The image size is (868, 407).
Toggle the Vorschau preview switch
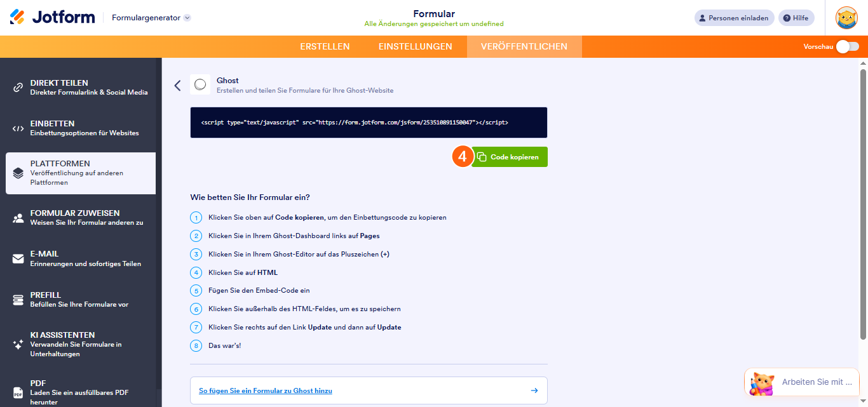847,46
